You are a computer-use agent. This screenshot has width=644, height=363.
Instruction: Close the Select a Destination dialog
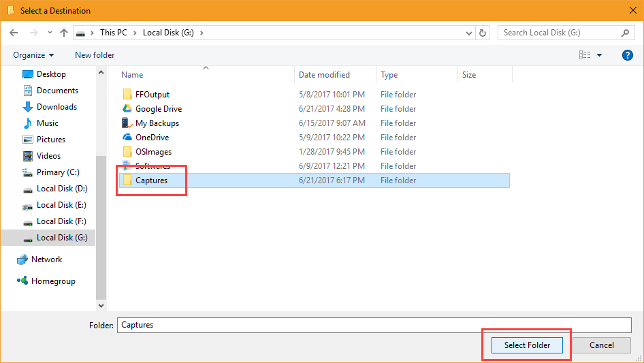click(x=633, y=11)
